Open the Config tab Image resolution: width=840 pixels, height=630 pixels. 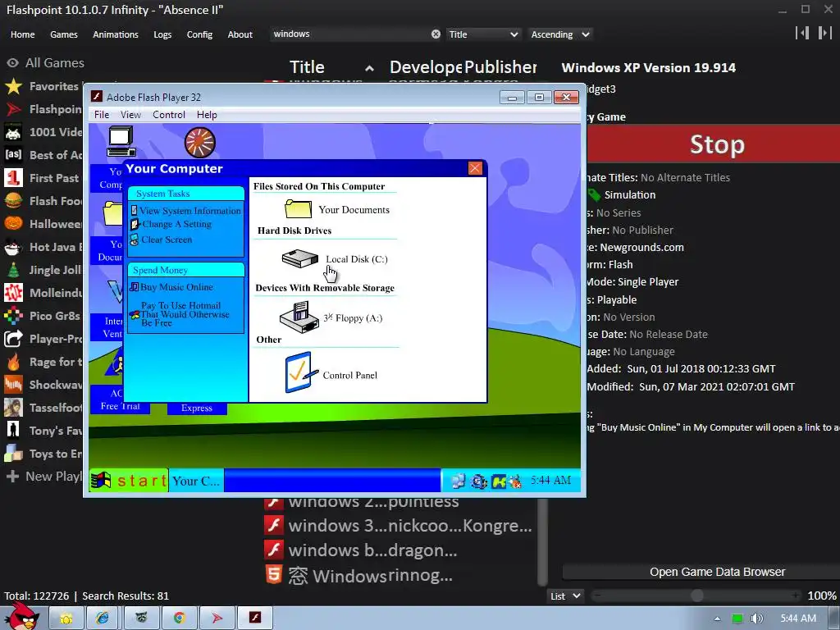point(199,34)
